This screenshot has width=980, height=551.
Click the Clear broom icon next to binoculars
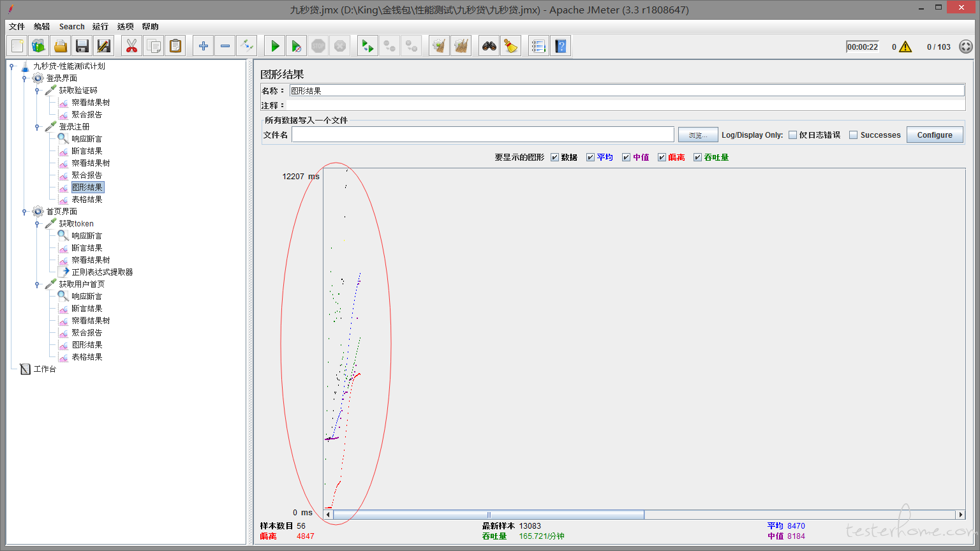tap(510, 46)
